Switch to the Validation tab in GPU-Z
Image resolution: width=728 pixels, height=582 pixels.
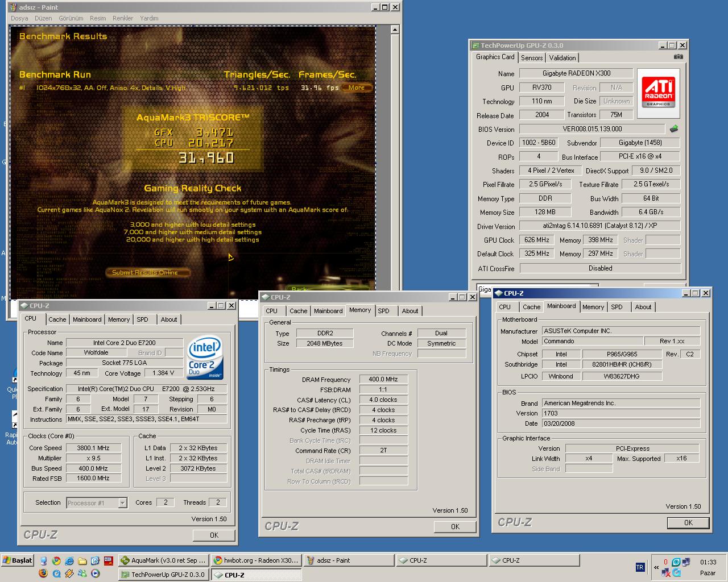pos(562,58)
